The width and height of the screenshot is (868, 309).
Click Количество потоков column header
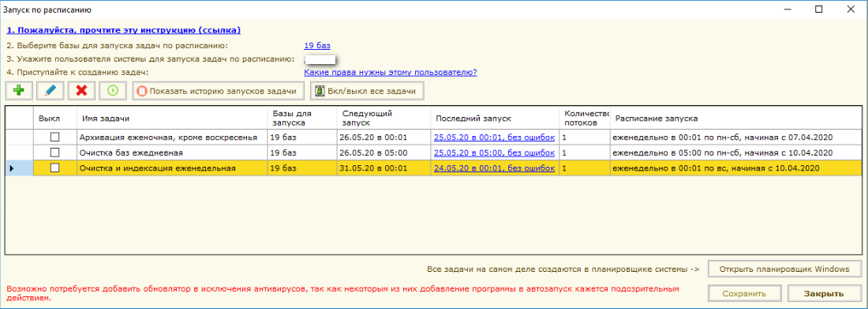585,119
